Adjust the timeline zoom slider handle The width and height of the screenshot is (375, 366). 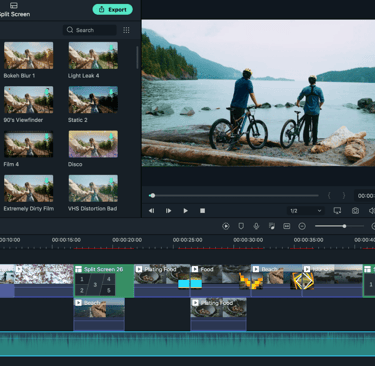[x=344, y=226]
